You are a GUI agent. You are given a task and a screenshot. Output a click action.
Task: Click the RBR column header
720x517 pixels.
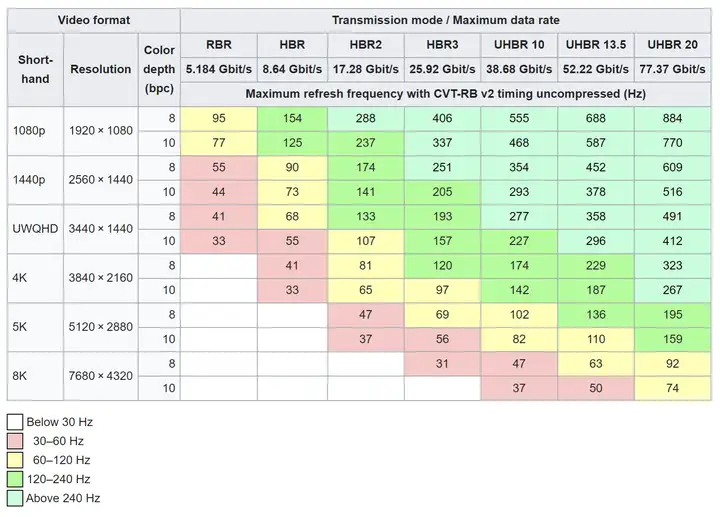coord(218,44)
